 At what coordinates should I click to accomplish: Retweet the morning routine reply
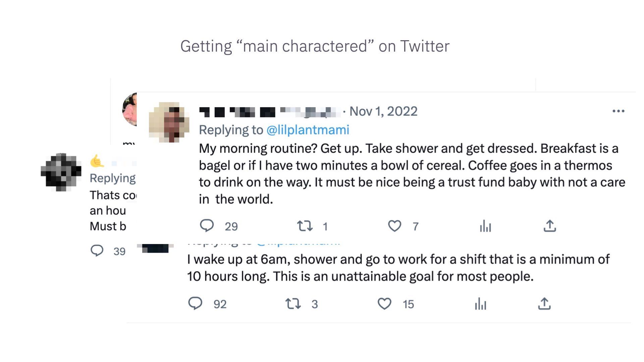pos(305,226)
